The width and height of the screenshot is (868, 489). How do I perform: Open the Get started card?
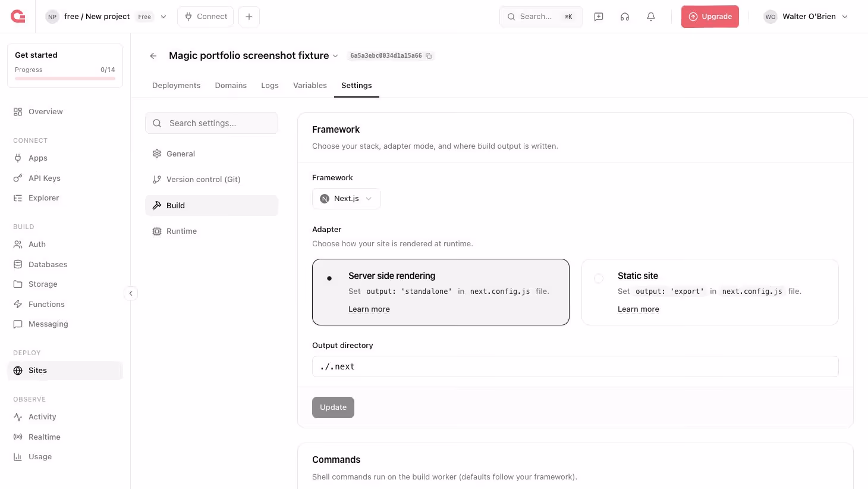pyautogui.click(x=65, y=65)
